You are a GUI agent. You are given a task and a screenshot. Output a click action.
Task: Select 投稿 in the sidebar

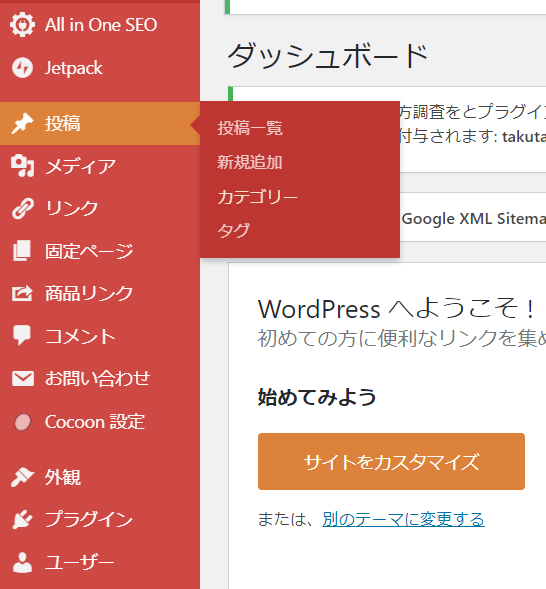click(x=100, y=123)
